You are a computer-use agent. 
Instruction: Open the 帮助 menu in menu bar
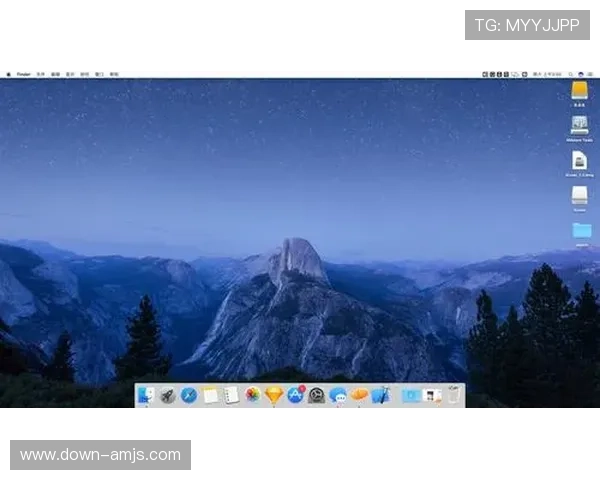[x=115, y=74]
